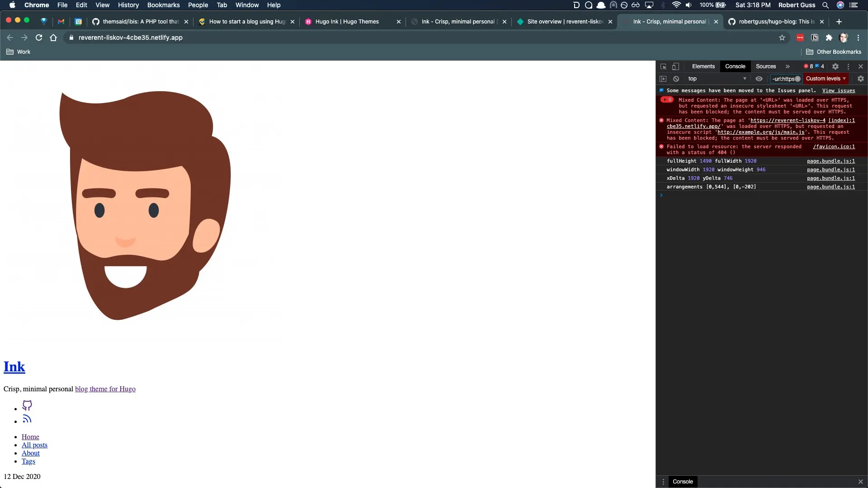Viewport: 868px width, 488px height.
Task: Click the console clear button icon
Action: pyautogui.click(x=676, y=78)
